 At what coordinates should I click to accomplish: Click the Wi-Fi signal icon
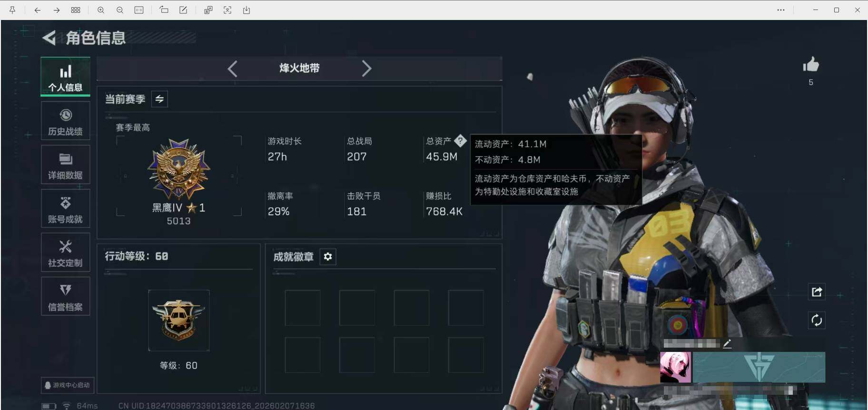(x=67, y=406)
